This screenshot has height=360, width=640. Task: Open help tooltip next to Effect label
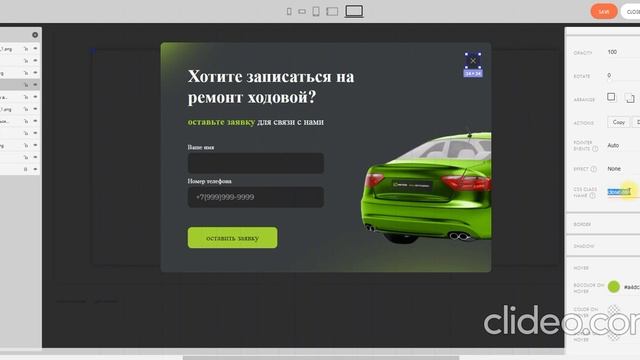tap(593, 169)
